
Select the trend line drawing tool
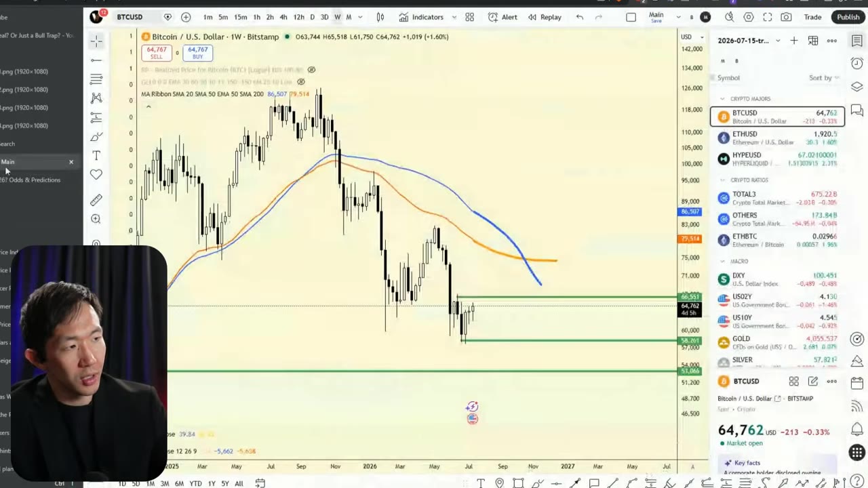point(96,61)
